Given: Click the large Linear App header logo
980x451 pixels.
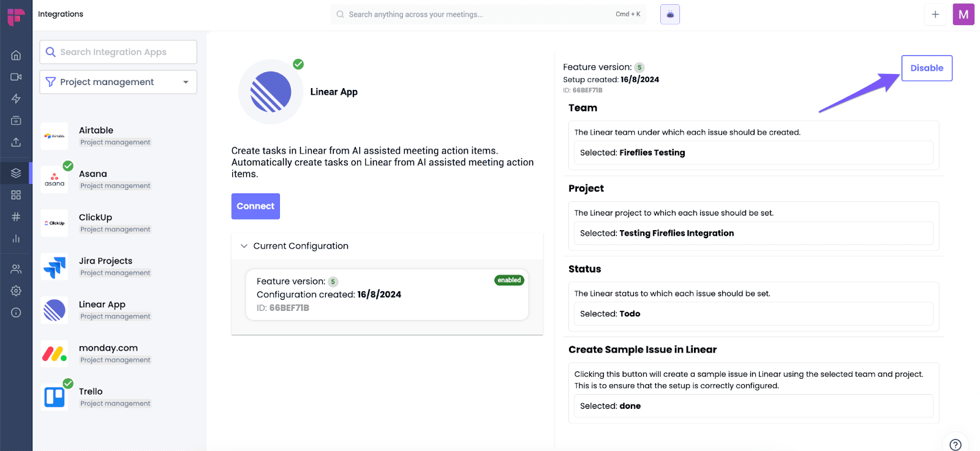Looking at the screenshot, I should point(271,92).
